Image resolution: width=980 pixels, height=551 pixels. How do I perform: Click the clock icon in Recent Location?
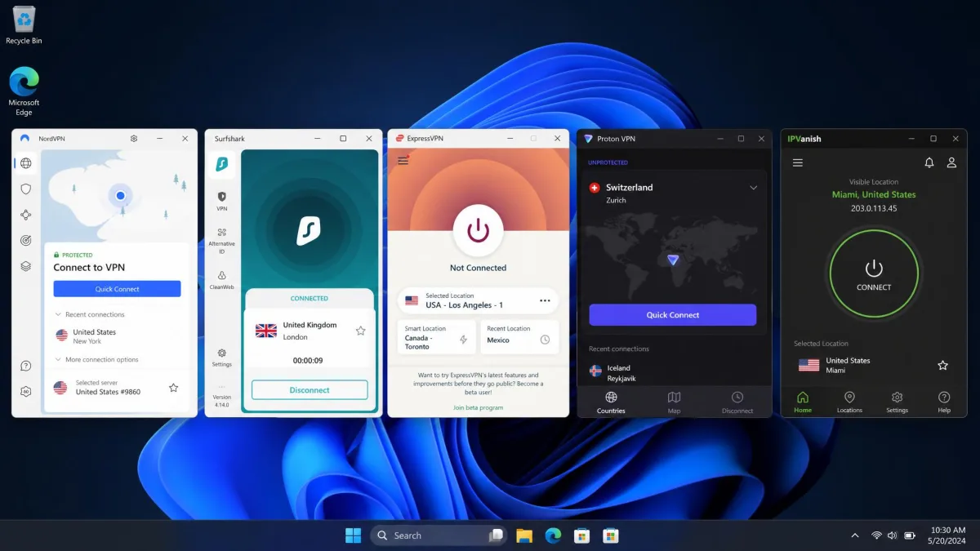tap(545, 340)
